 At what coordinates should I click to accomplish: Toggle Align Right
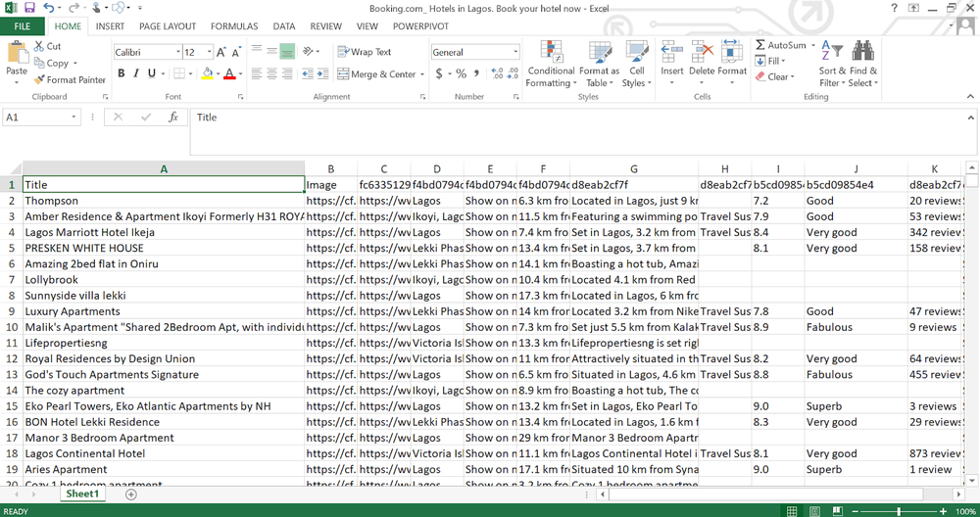287,73
